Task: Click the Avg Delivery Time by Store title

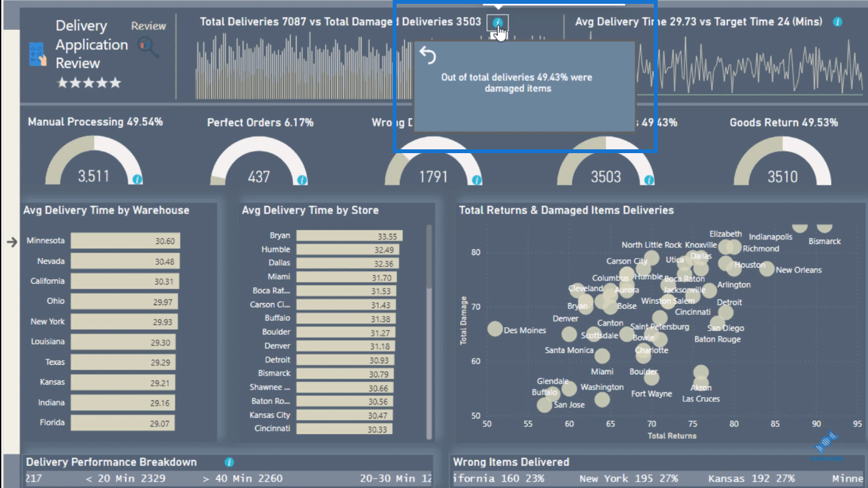Action: click(310, 210)
